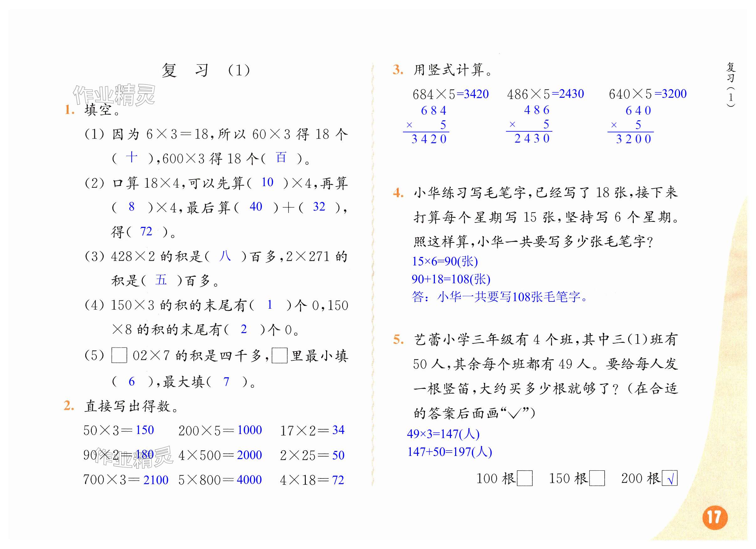
Task: Select the heading 1. 填空。
Action: click(92, 110)
